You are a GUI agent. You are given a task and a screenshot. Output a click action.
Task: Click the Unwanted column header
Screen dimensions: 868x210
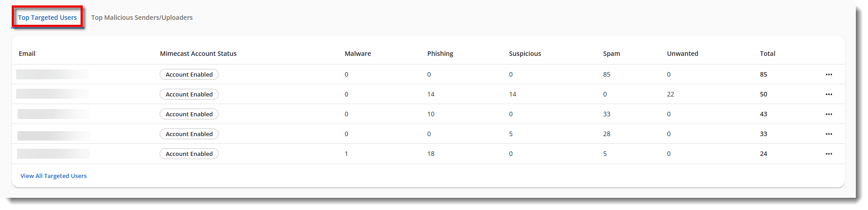[x=683, y=54]
